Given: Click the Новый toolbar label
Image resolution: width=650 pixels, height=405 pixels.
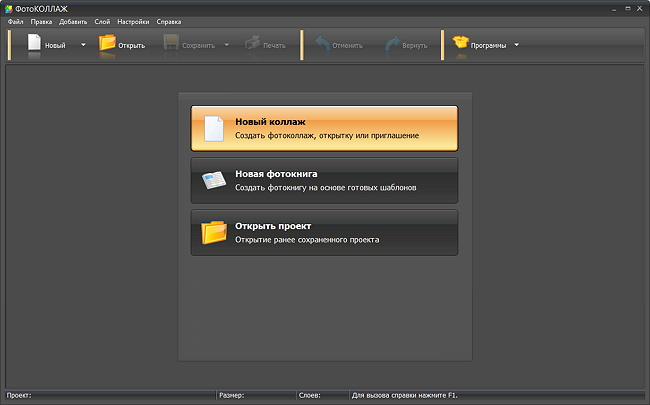Looking at the screenshot, I should 55,46.
